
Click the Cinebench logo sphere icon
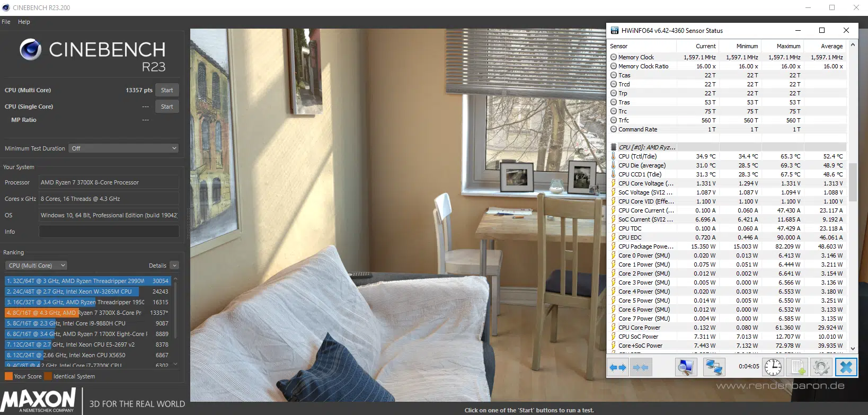coord(31,49)
